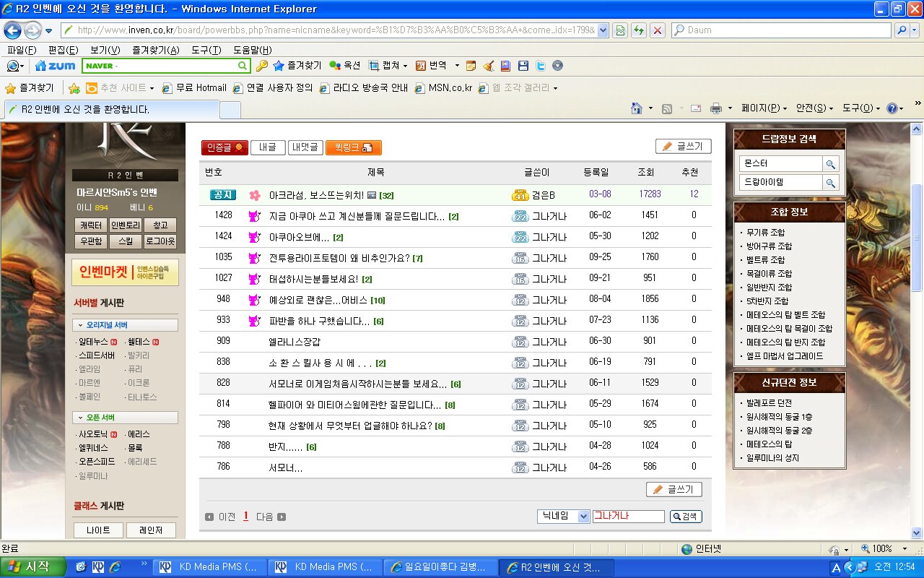Image resolution: width=924 pixels, height=578 pixels.
Task: Click the nickname search input field
Action: point(628,517)
